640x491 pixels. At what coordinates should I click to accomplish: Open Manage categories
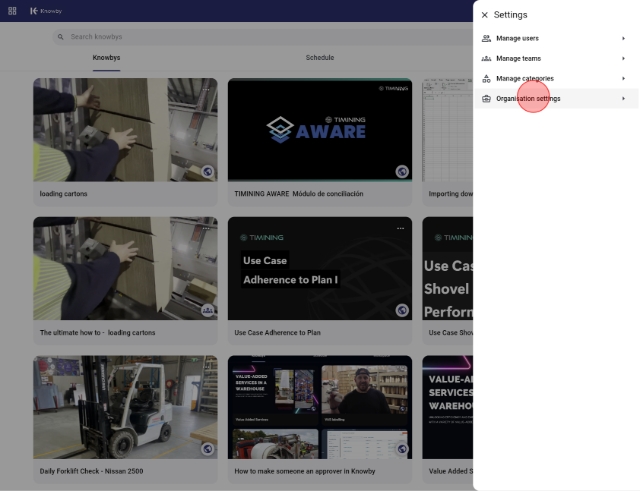tap(556, 78)
